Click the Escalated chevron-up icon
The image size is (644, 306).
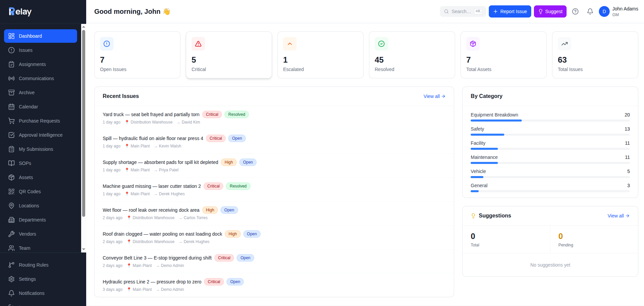[290, 44]
